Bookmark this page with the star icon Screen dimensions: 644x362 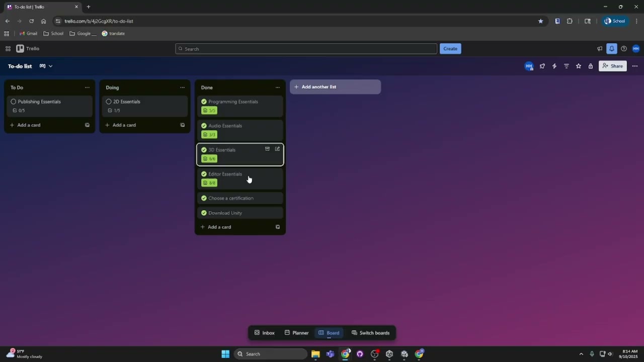[541, 21]
